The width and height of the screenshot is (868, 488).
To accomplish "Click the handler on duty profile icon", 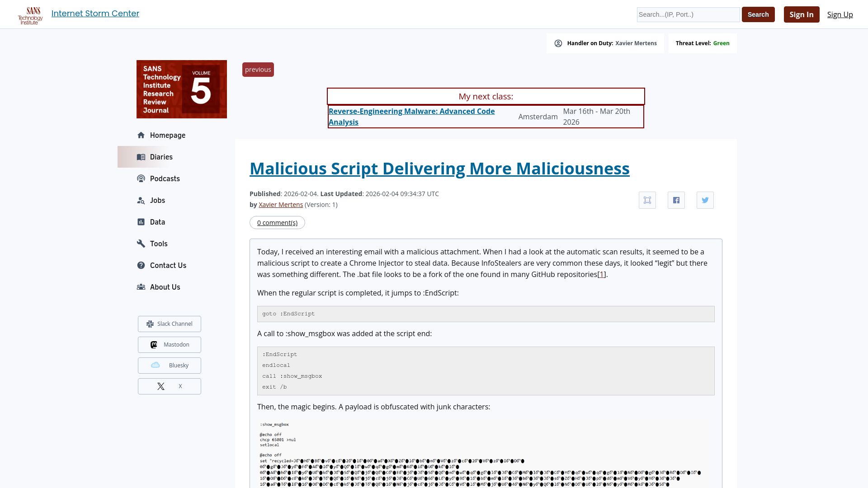I will pos(559,43).
